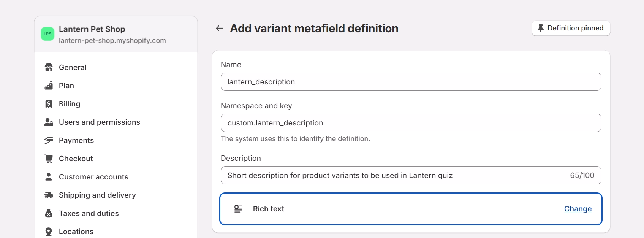The image size is (644, 238).
Task: Click the Users and permissions icon
Action: pyautogui.click(x=49, y=122)
